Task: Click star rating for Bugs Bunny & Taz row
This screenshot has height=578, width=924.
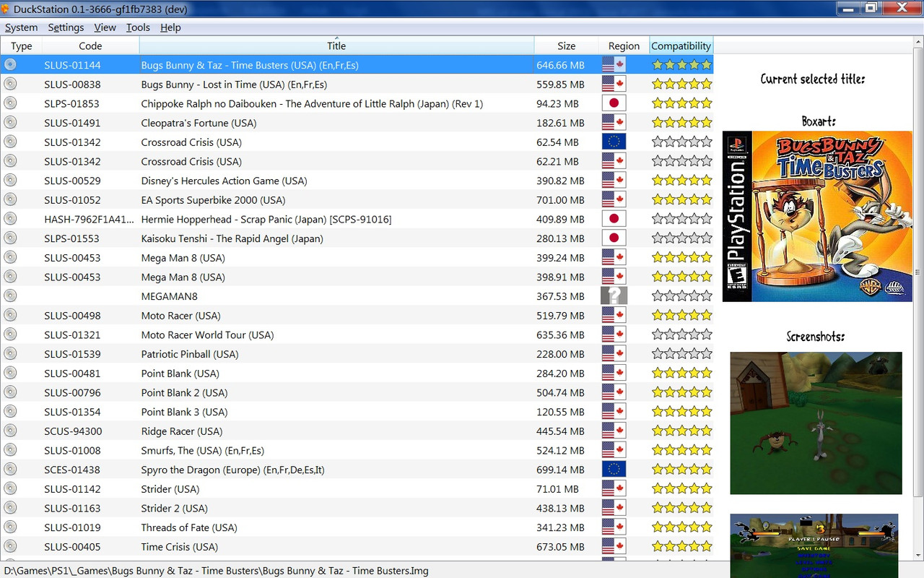Action: [681, 64]
